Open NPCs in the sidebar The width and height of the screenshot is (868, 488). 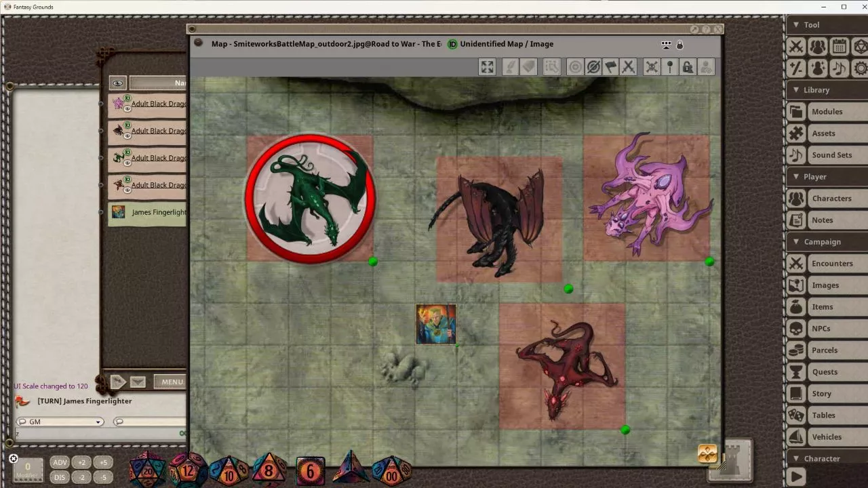[827, 328]
